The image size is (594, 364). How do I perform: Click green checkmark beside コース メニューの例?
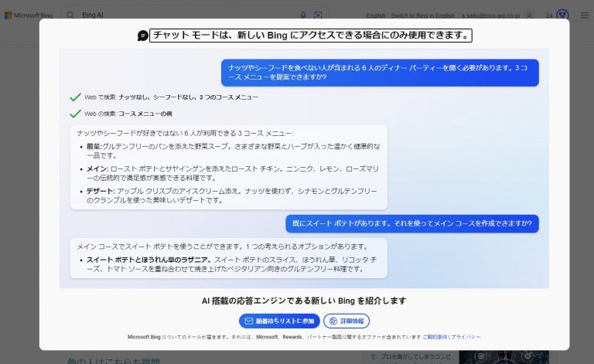(x=75, y=114)
